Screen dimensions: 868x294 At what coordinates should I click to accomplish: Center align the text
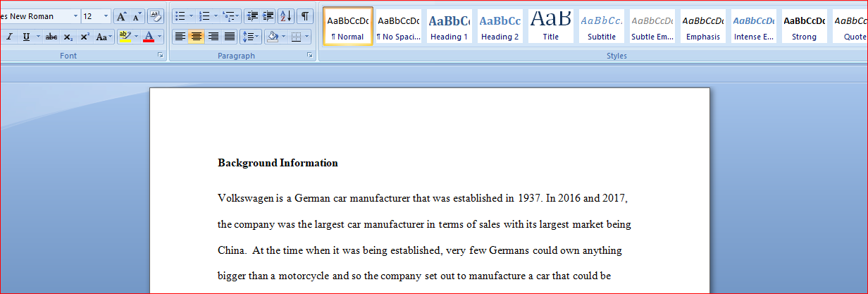pos(197,37)
